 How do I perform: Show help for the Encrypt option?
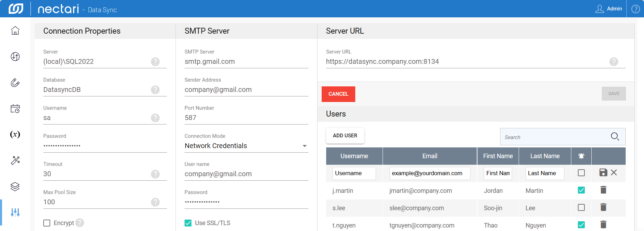80,223
